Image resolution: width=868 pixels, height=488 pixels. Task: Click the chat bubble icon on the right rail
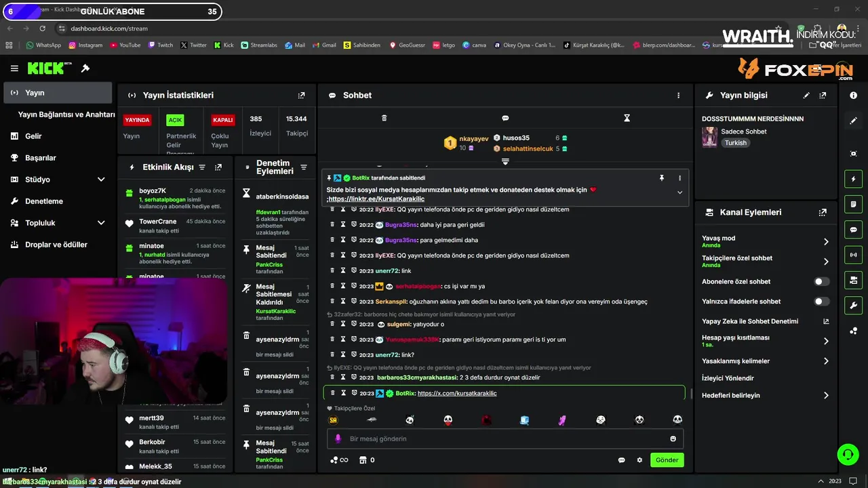[x=853, y=230]
